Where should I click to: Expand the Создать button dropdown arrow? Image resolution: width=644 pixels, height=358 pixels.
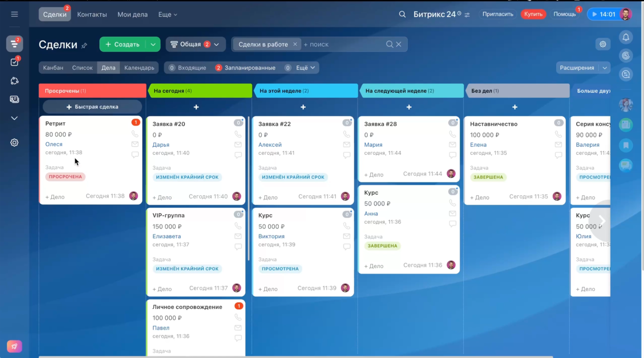click(153, 44)
